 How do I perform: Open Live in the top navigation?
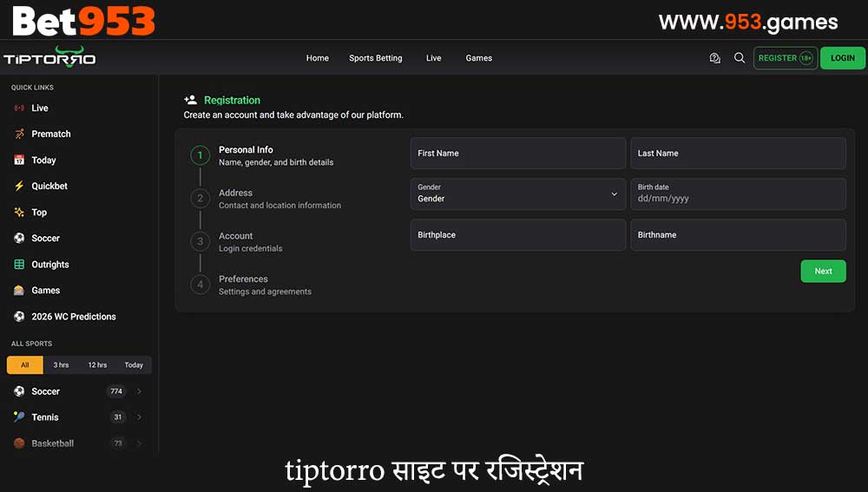(433, 58)
